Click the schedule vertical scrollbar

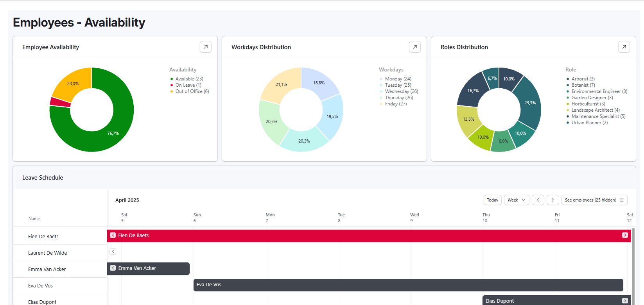pyautogui.click(x=633, y=266)
